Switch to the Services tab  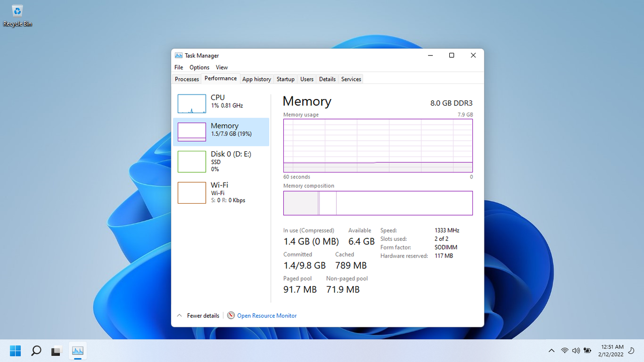(x=351, y=79)
